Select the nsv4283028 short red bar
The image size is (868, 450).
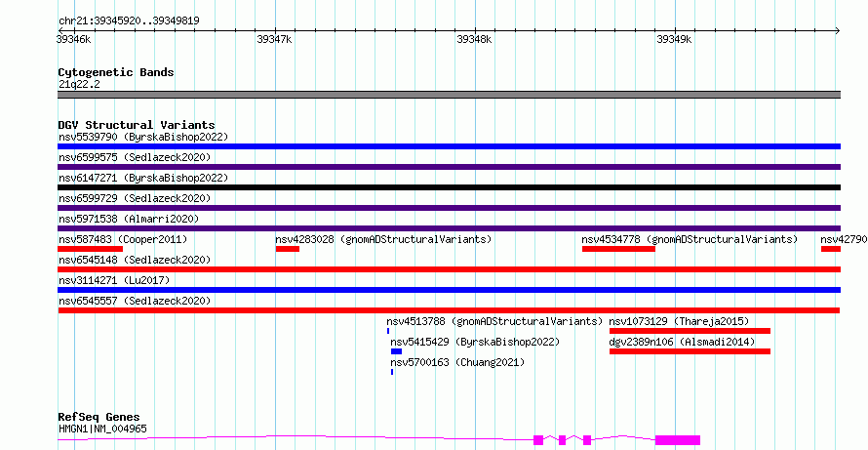pos(288,249)
